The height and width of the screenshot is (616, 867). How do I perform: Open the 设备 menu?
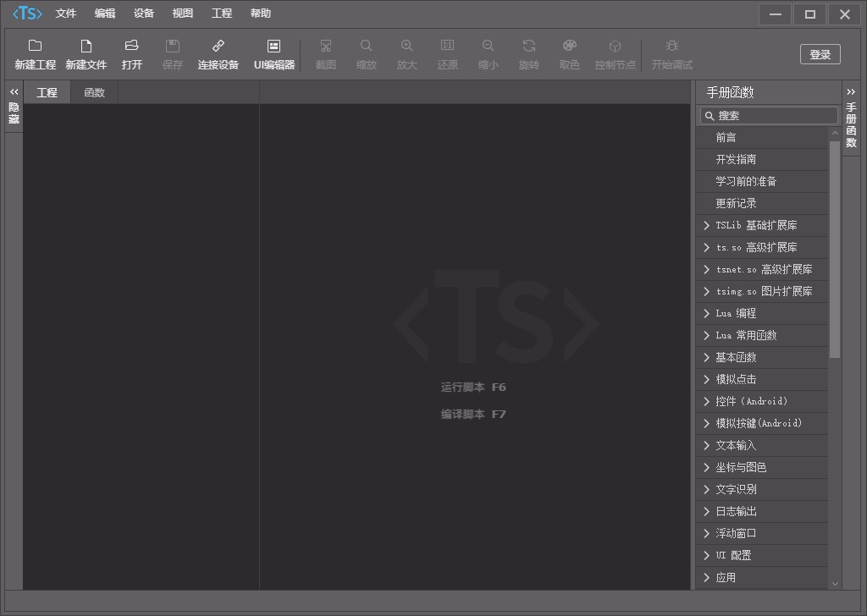click(x=143, y=13)
